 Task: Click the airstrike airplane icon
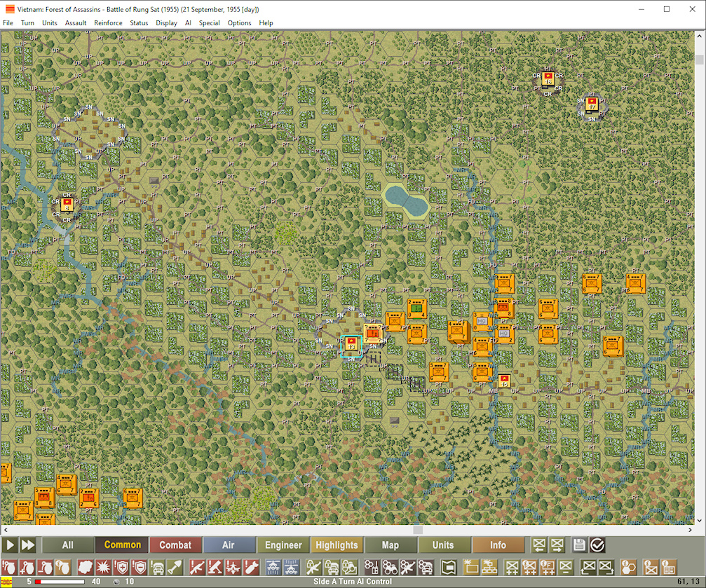pos(233,567)
